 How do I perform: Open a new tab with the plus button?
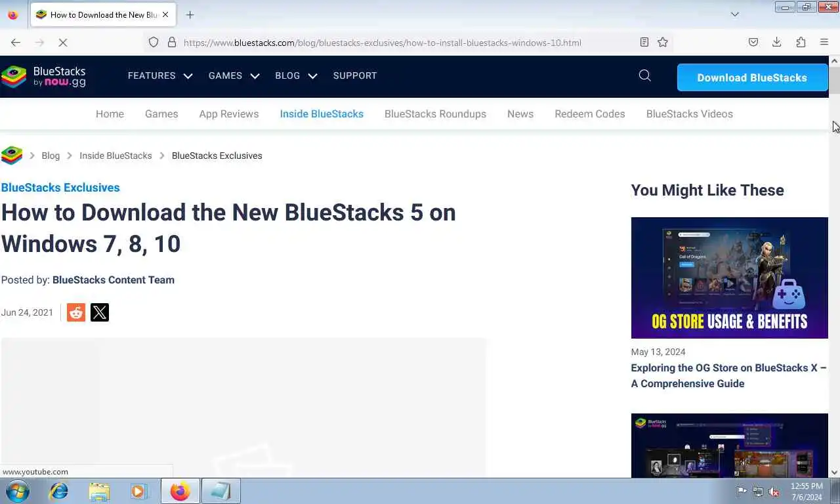(190, 14)
